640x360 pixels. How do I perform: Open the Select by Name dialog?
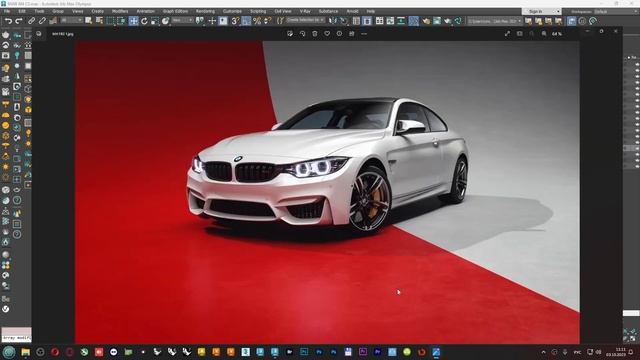(x=99, y=21)
